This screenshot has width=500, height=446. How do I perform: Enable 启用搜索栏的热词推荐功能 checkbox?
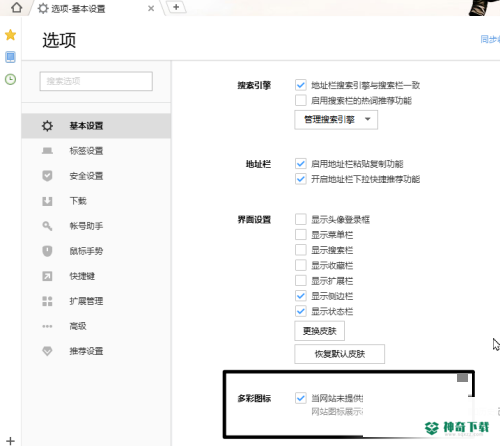pos(301,100)
